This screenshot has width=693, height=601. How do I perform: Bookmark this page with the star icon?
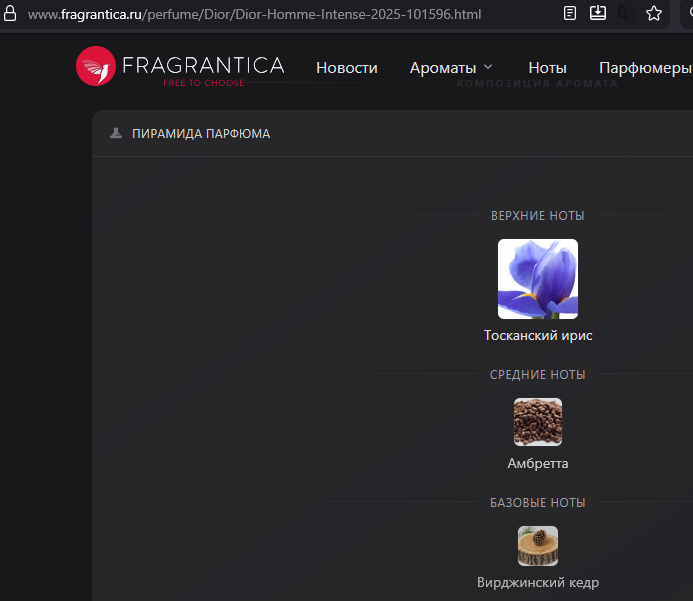pos(654,13)
